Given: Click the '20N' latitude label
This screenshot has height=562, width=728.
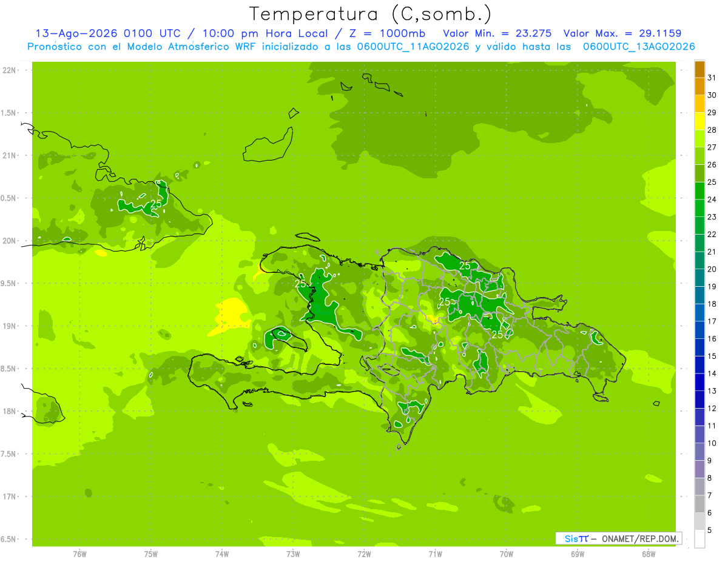Looking at the screenshot, I should tap(9, 241).
